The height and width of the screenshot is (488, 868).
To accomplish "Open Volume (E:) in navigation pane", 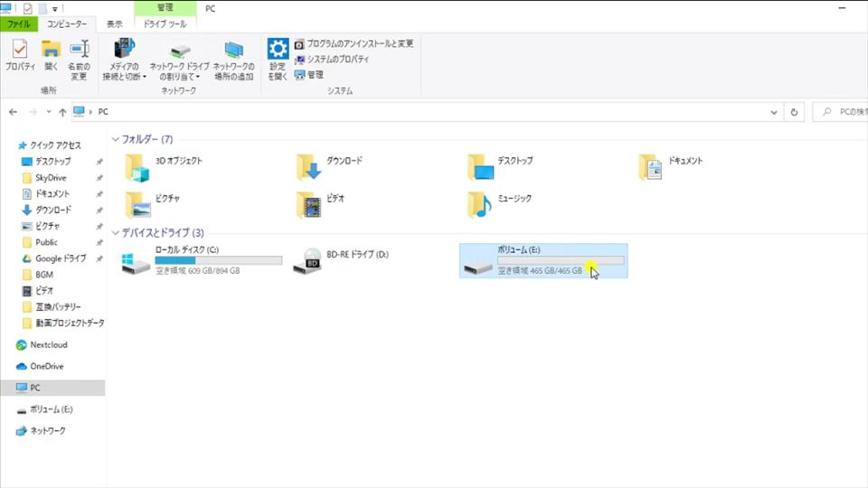I will pos(51,409).
